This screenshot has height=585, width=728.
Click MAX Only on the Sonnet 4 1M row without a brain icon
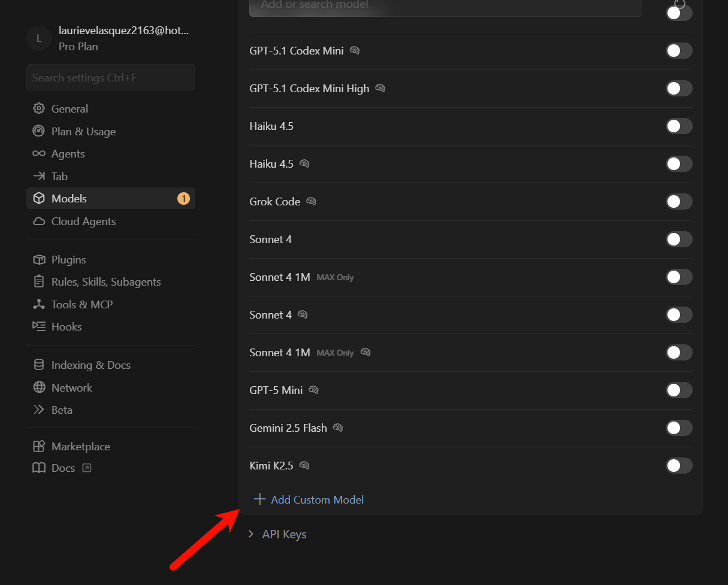pos(335,277)
